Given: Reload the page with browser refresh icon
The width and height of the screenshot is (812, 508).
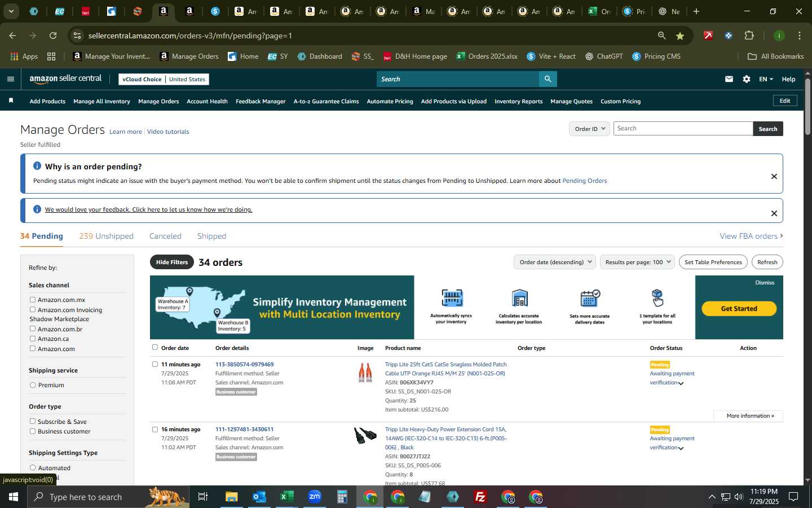Looking at the screenshot, I should 53,36.
